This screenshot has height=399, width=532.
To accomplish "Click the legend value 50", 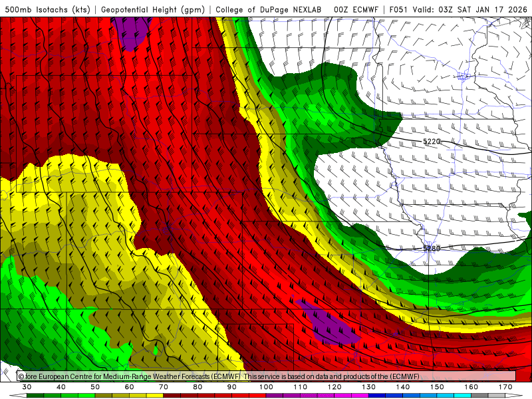I will point(95,387).
